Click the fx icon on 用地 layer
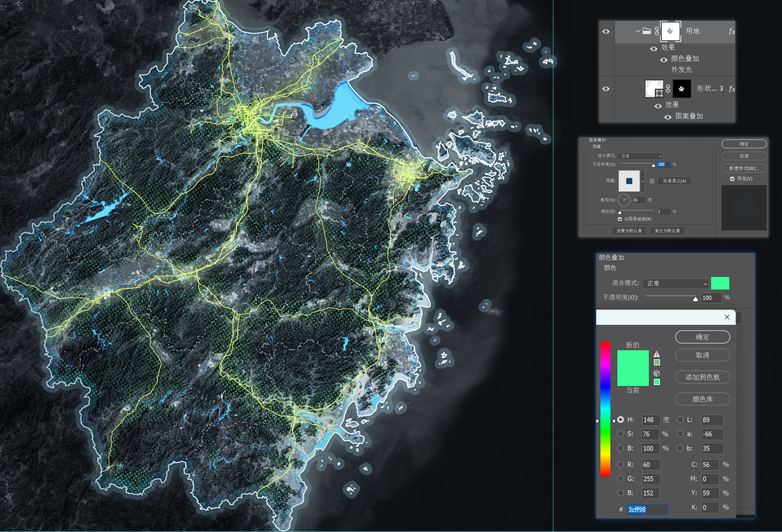This screenshot has height=532, width=782. pyautogui.click(x=731, y=31)
